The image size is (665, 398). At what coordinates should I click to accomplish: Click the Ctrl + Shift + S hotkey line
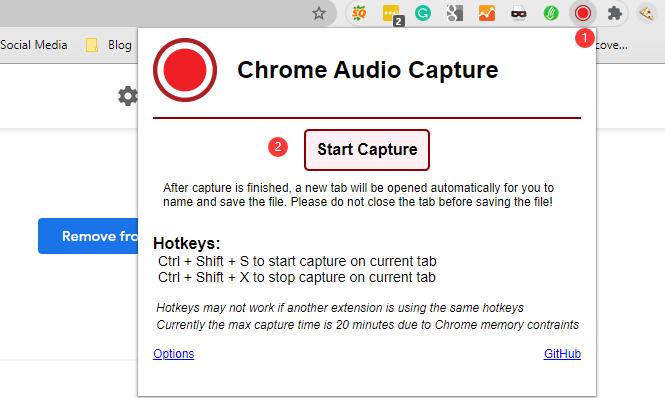[x=297, y=261]
